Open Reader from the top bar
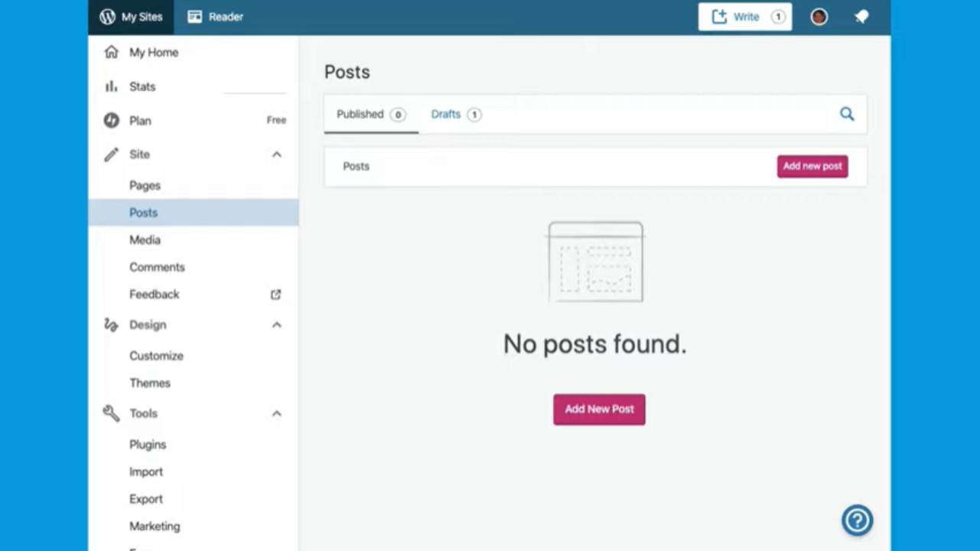980x551 pixels. point(216,17)
